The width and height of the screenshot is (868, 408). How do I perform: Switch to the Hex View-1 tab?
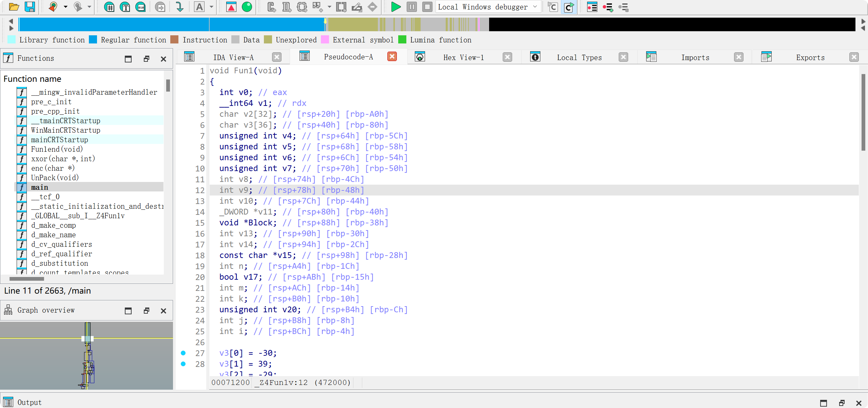[x=463, y=57]
